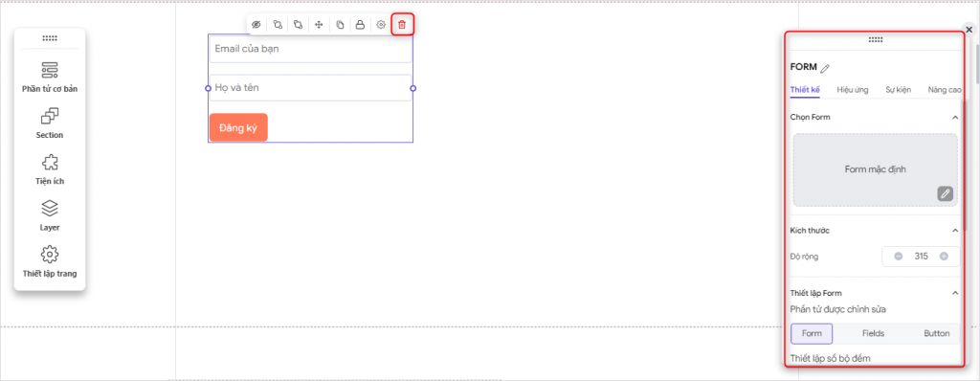Collapse the Chọn Form section
Screen dimensions: 980x381
[x=955, y=118]
